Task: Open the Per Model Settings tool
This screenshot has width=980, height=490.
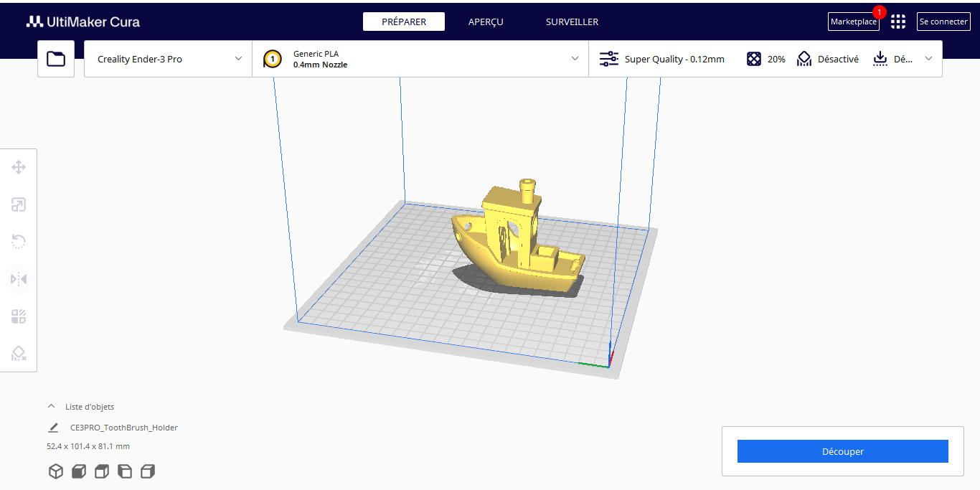Action: click(19, 316)
